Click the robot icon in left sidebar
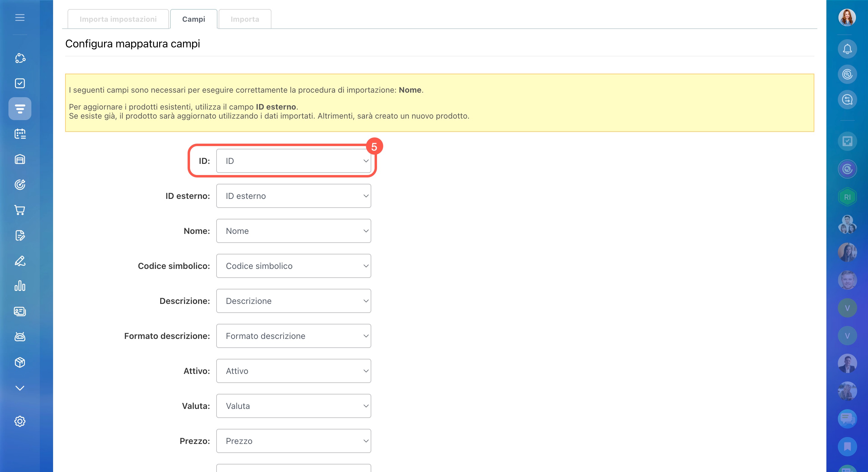The height and width of the screenshot is (472, 868). point(20,336)
